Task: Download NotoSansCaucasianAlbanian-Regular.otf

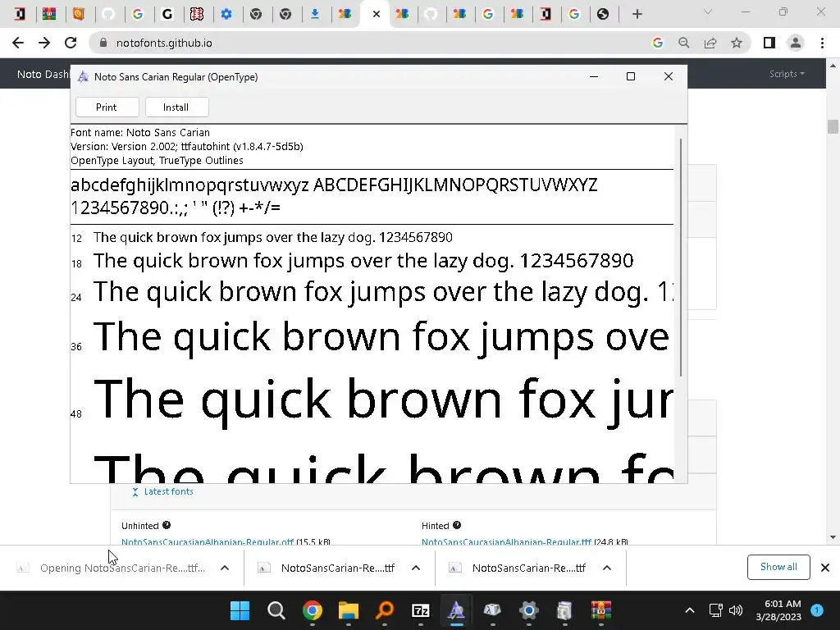Action: coord(208,541)
